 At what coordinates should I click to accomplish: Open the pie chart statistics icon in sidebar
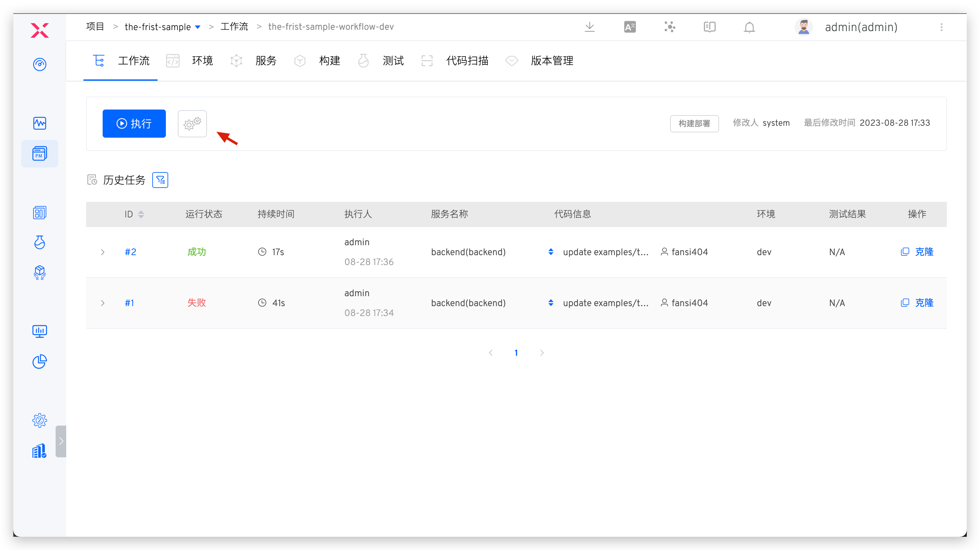coord(40,362)
